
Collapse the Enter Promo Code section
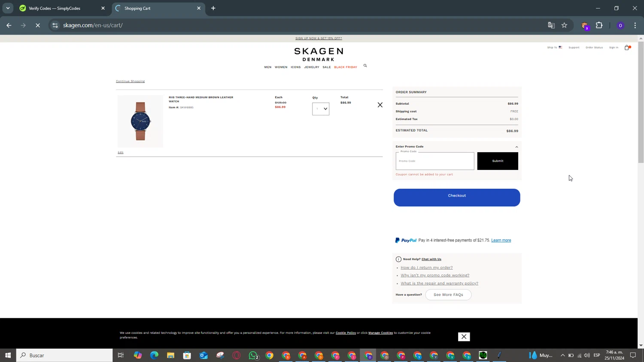pos(516,147)
